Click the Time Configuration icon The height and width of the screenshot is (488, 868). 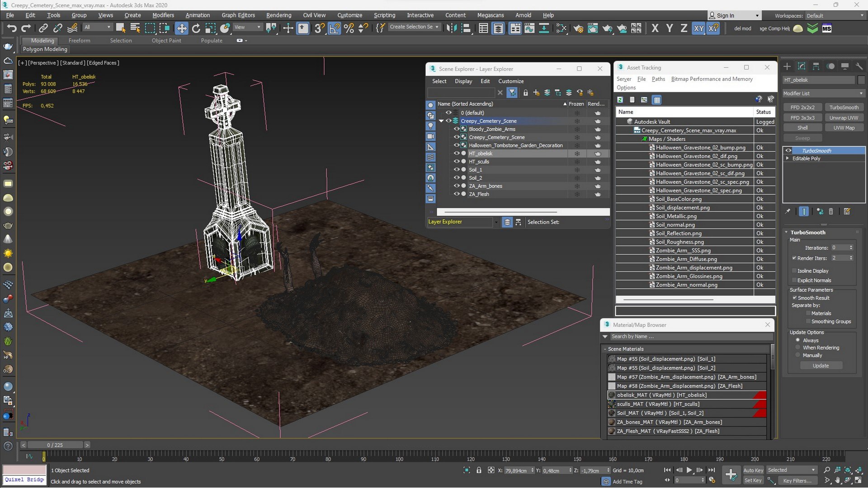(712, 480)
